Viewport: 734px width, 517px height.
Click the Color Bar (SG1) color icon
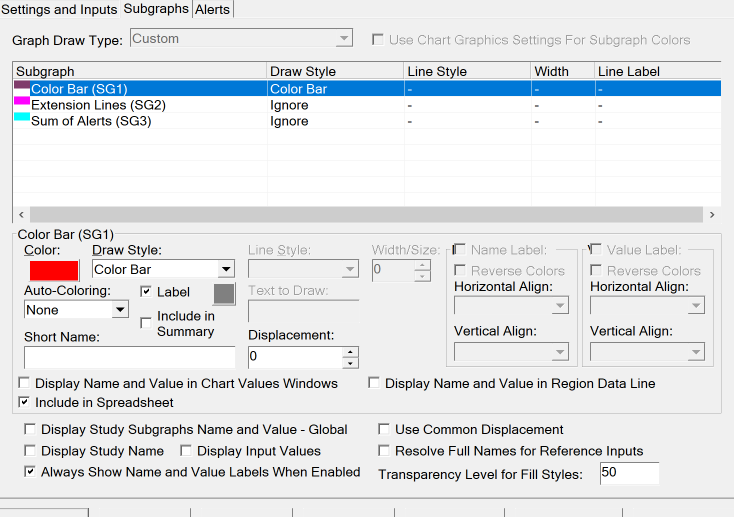point(22,88)
